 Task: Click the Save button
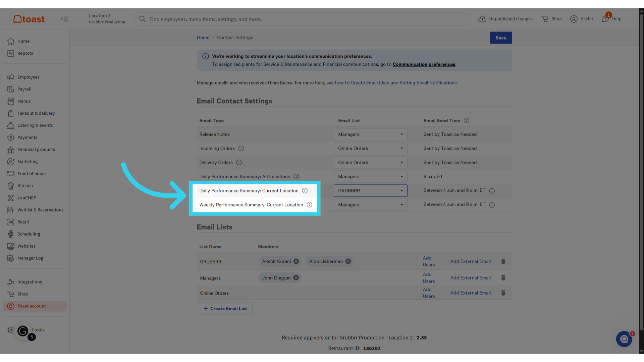(x=501, y=38)
